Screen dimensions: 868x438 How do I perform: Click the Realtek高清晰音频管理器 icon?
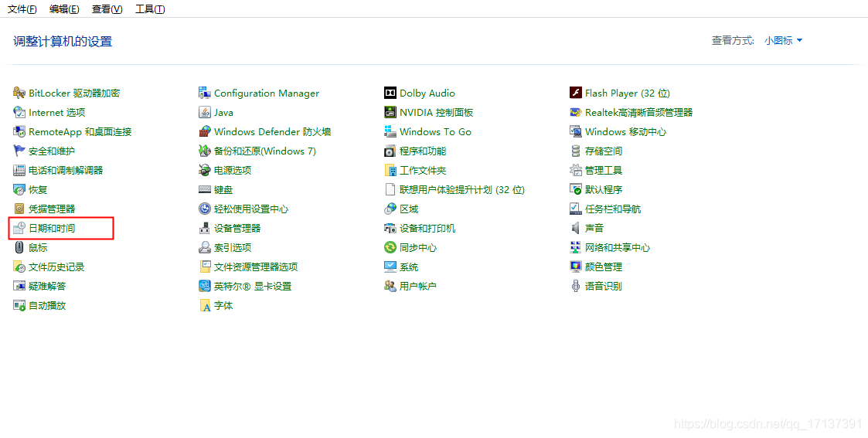click(x=576, y=112)
